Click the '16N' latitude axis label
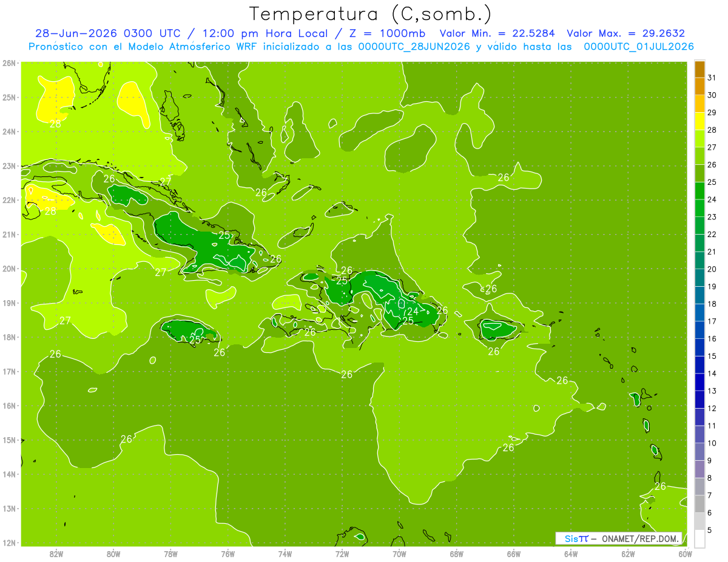 pyautogui.click(x=9, y=406)
